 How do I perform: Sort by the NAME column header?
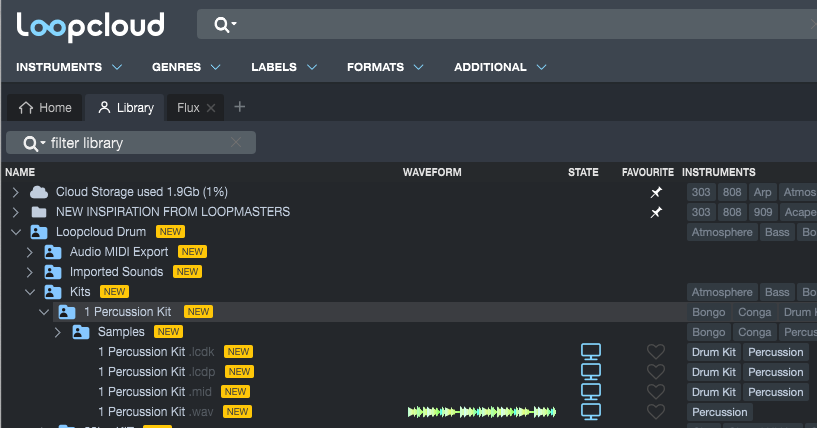click(20, 172)
